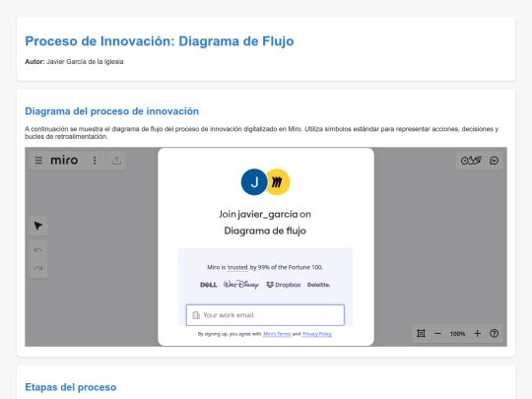Image resolution: width=532 pixels, height=399 pixels.
Task: Click the Etapas del proceso heading
Action: click(x=71, y=387)
